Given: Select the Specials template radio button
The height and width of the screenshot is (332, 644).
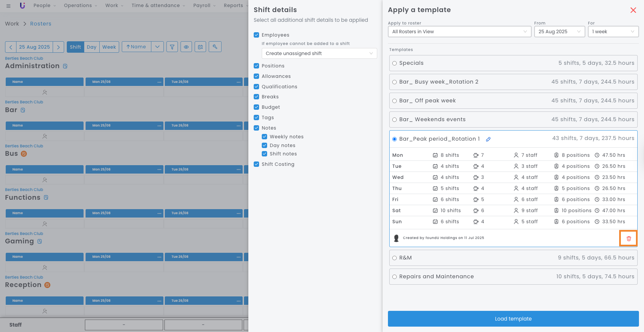Looking at the screenshot, I should click(x=395, y=63).
